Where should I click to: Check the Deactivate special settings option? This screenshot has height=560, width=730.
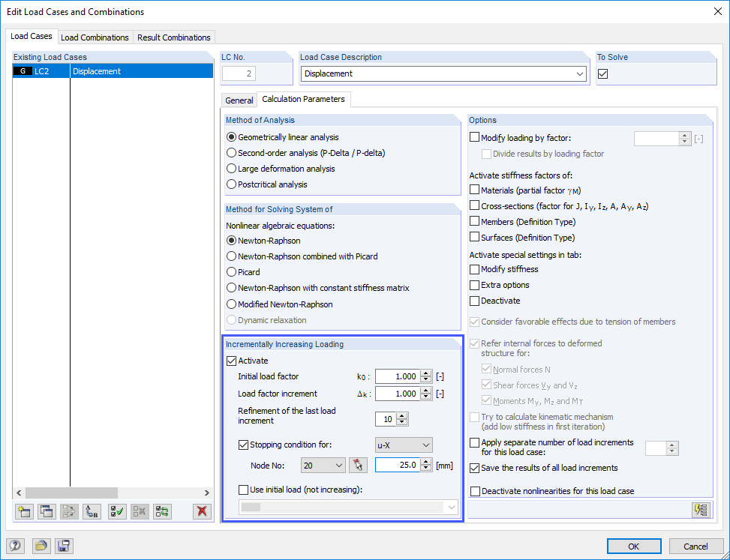[x=474, y=301]
